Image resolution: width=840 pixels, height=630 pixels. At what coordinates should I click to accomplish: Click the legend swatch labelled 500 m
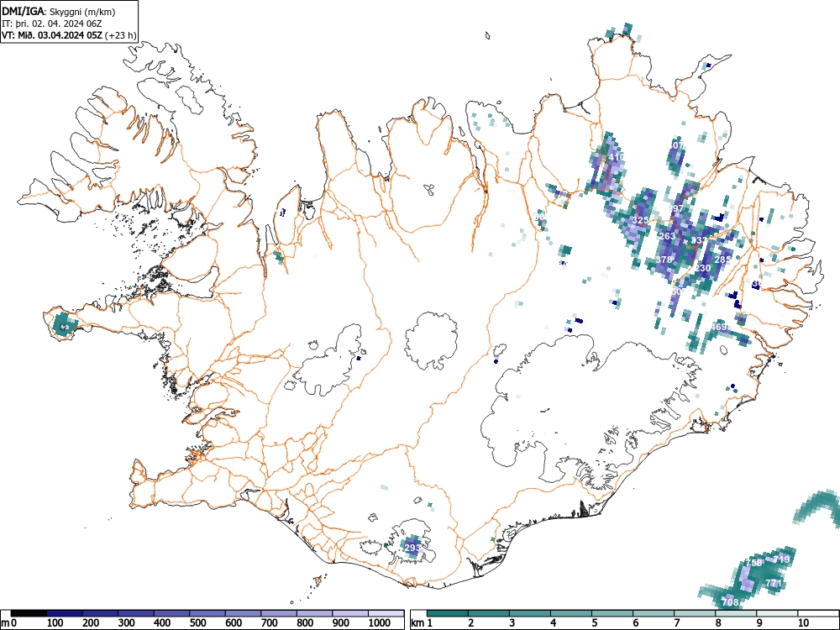tap(207, 613)
